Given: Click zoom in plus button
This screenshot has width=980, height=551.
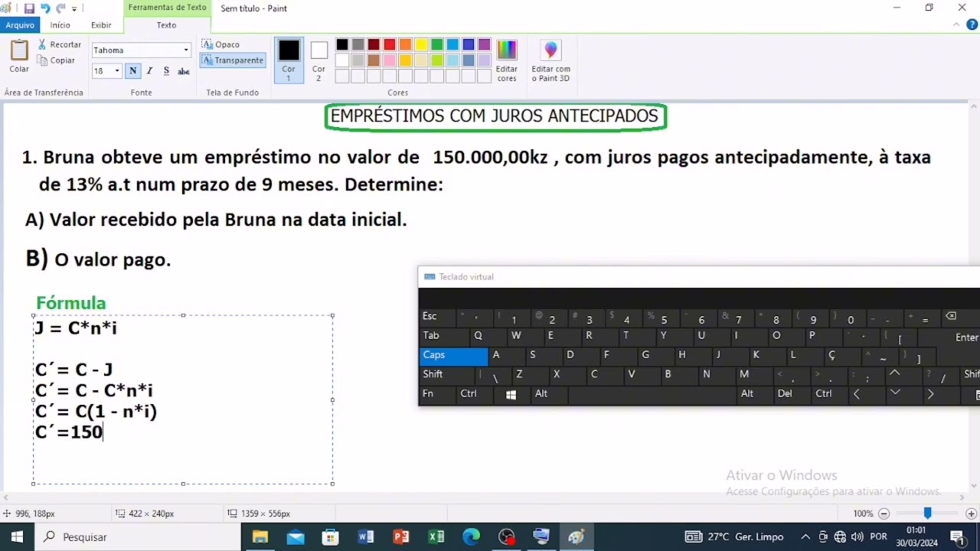Looking at the screenshot, I should click(x=971, y=514).
